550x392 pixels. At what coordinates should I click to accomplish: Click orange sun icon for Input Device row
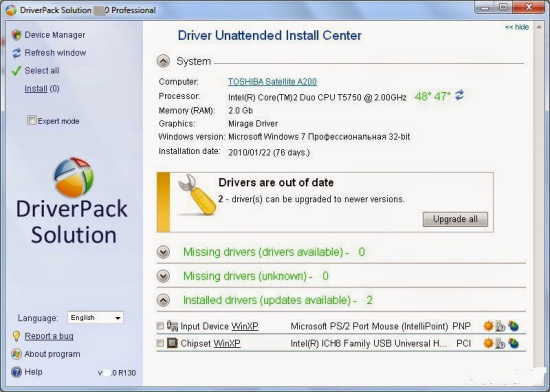pyautogui.click(x=488, y=326)
